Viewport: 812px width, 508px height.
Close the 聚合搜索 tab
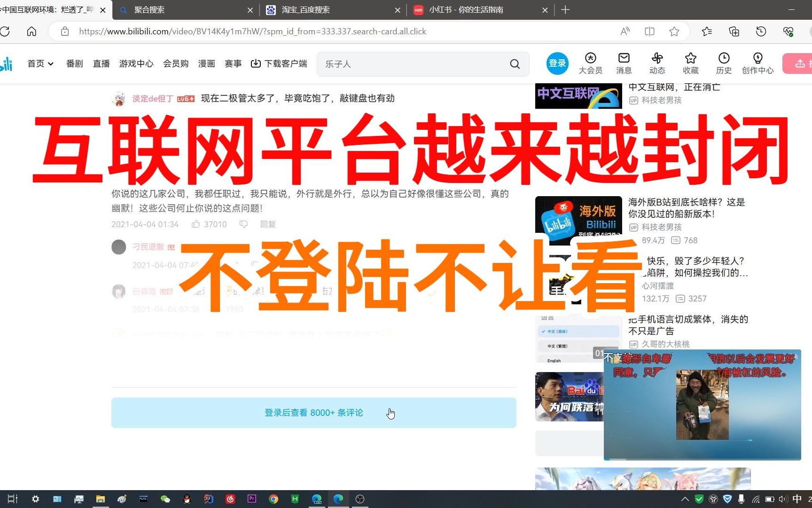coord(250,10)
